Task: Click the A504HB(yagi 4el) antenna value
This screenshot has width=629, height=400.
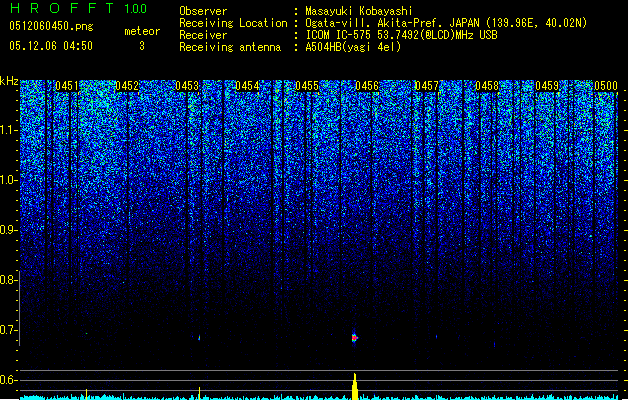Action: (x=353, y=47)
